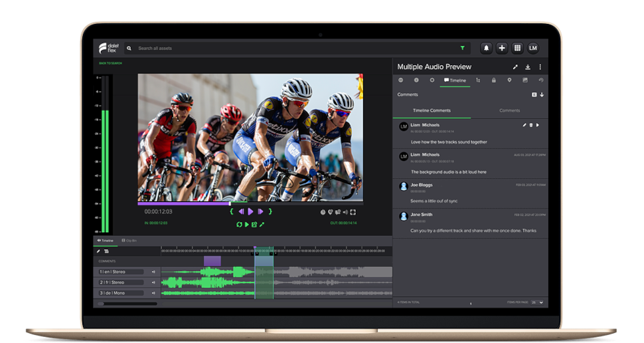Screen dimensions: 644x343
Task: Toggle audio on '3 | de | Mono' track
Action: coord(153,293)
